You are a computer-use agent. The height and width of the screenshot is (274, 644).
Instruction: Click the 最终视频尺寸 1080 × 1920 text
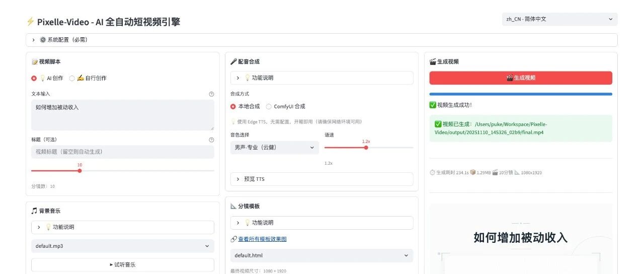(x=258, y=271)
